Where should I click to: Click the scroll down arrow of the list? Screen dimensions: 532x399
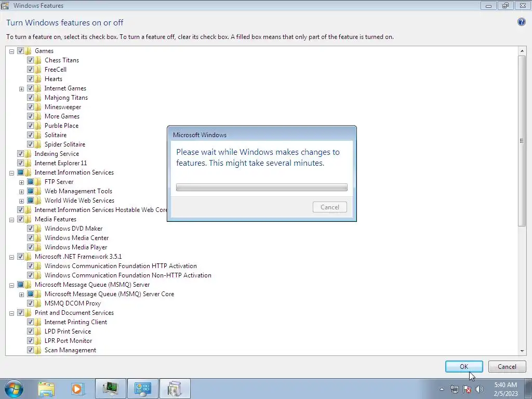point(522,351)
